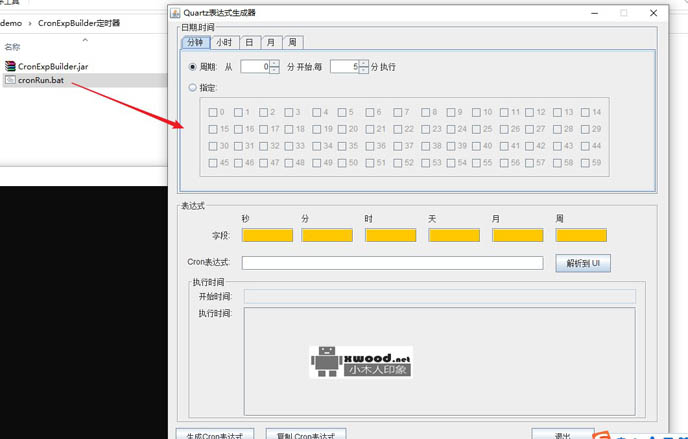This screenshot has width=688, height=439.
Task: Click the yellow 秒 (second) field box
Action: 267,235
